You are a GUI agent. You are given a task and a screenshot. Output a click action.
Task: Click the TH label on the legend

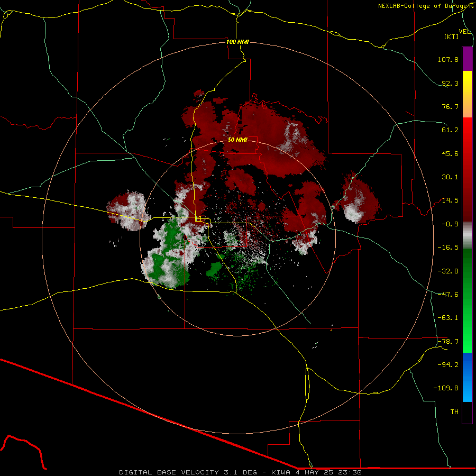pos(454,412)
